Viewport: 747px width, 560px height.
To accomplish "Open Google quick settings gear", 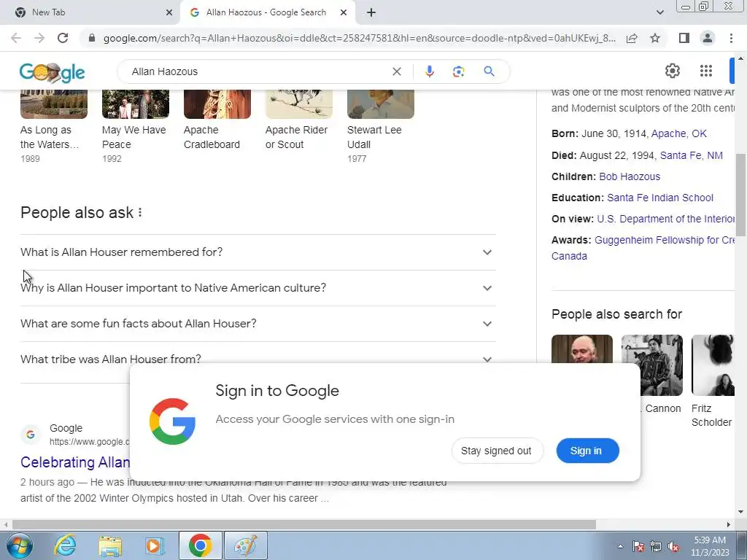I will click(672, 71).
